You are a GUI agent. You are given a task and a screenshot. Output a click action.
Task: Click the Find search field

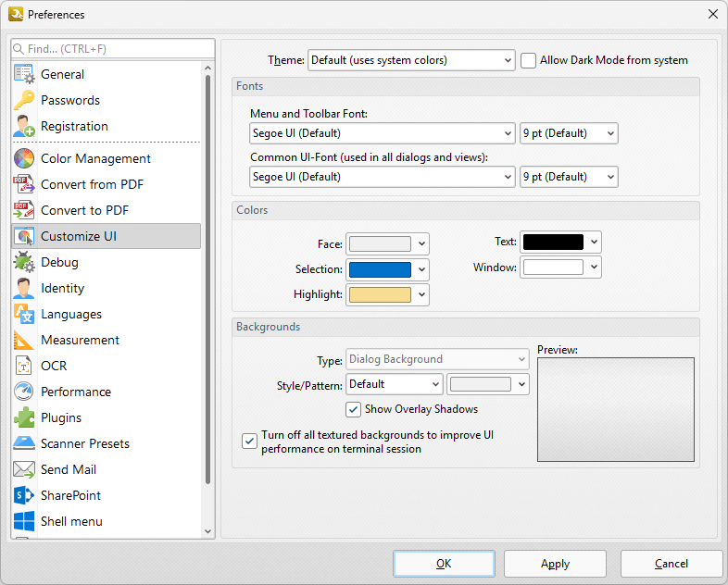click(113, 49)
